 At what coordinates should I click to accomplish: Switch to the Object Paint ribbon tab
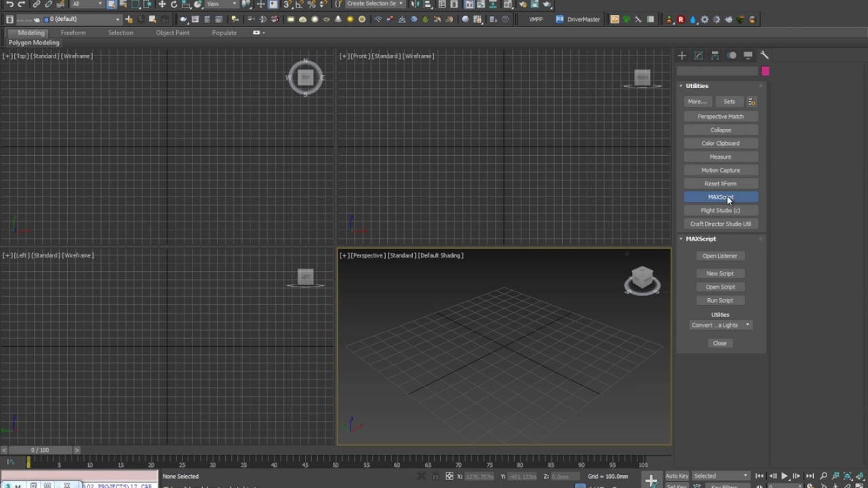coord(172,33)
